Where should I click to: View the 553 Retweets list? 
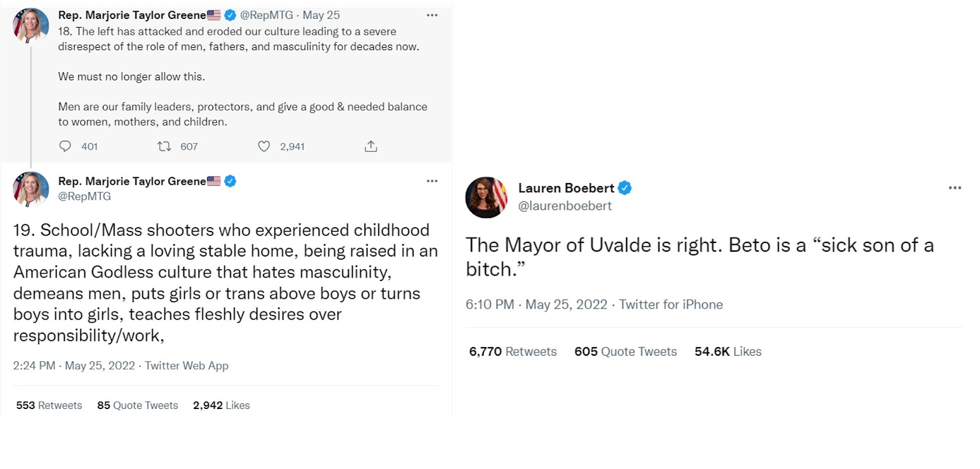pos(49,405)
